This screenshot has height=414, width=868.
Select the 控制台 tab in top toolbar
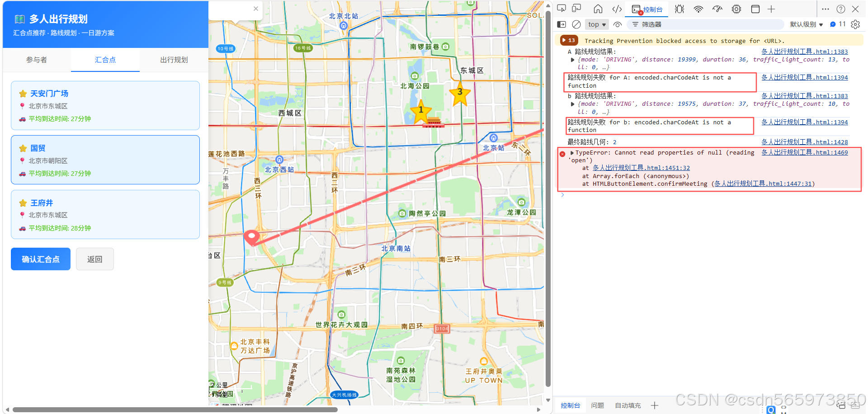[x=647, y=9]
